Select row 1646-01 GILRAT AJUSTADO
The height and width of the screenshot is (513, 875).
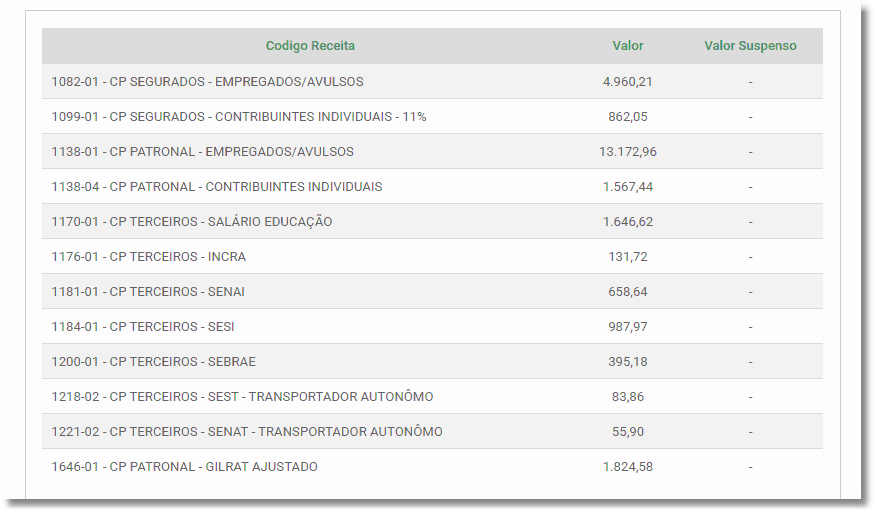432,467
